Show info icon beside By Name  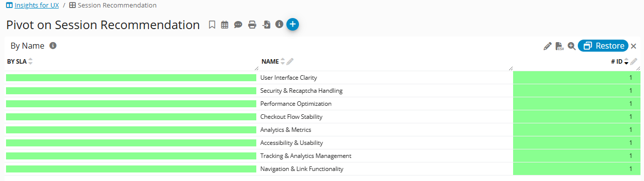pyautogui.click(x=53, y=46)
